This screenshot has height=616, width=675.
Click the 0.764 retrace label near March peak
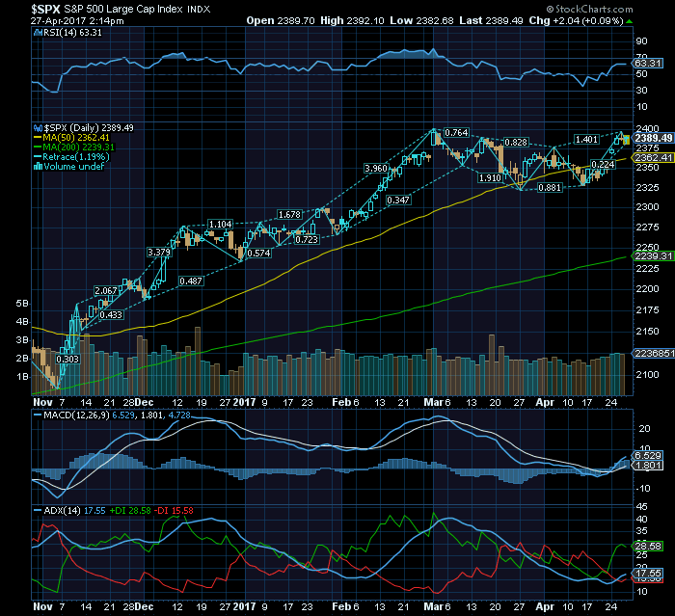(456, 133)
